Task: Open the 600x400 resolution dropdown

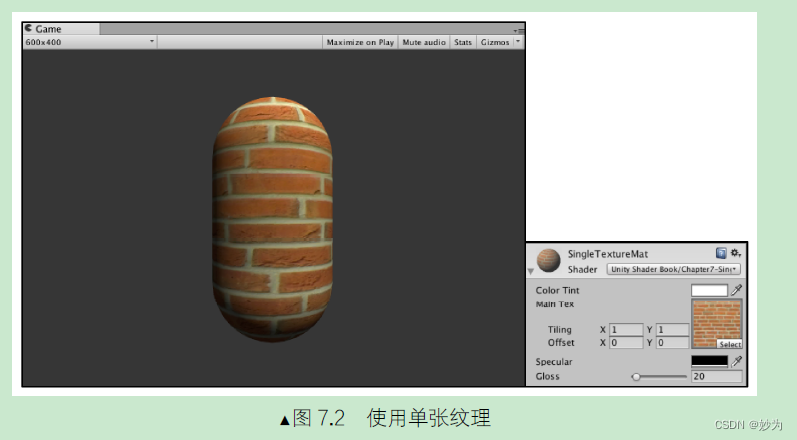Action: coord(89,42)
